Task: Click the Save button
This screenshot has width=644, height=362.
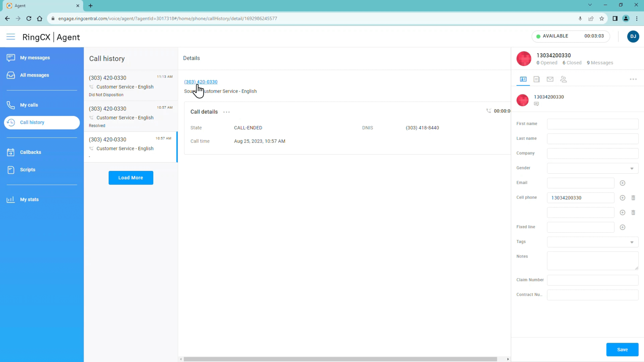Action: coord(622,350)
